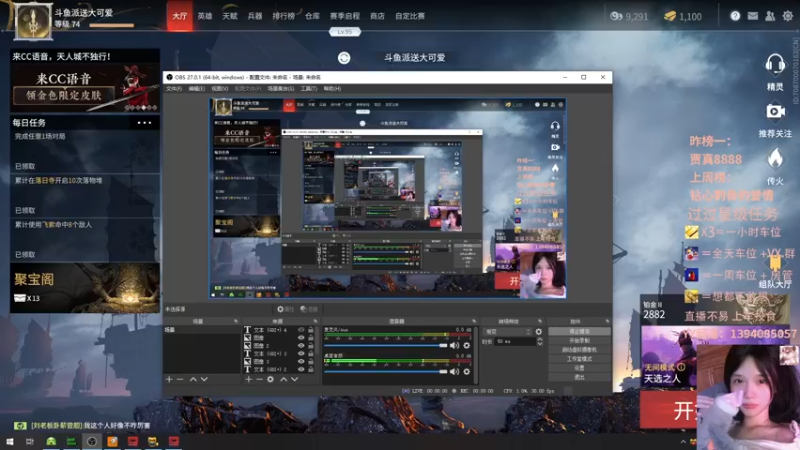Screen dimensions: 800x450
Task: Mute the 桌面音频 speaker icon
Action: pyautogui.click(x=454, y=371)
